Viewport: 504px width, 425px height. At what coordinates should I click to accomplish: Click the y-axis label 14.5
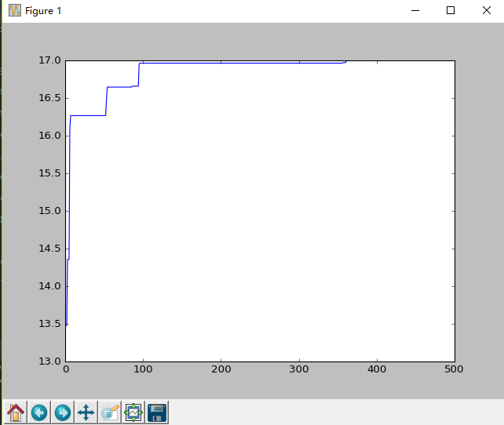pos(49,249)
